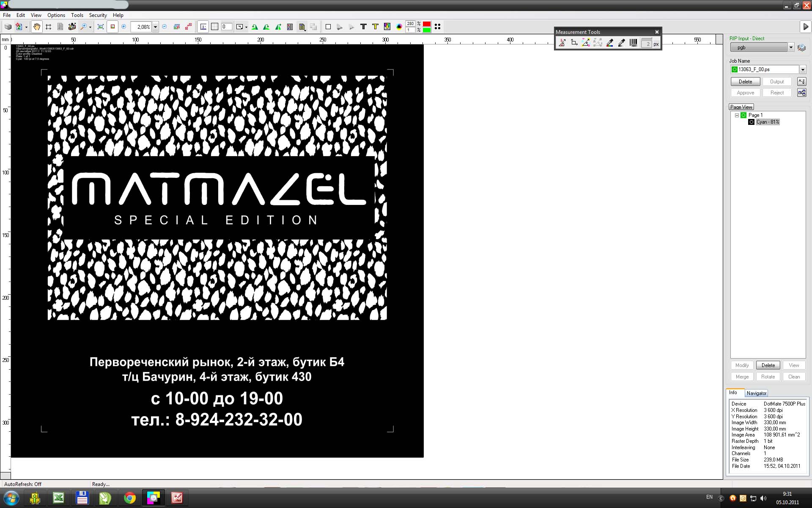Click the Reject button

point(777,93)
